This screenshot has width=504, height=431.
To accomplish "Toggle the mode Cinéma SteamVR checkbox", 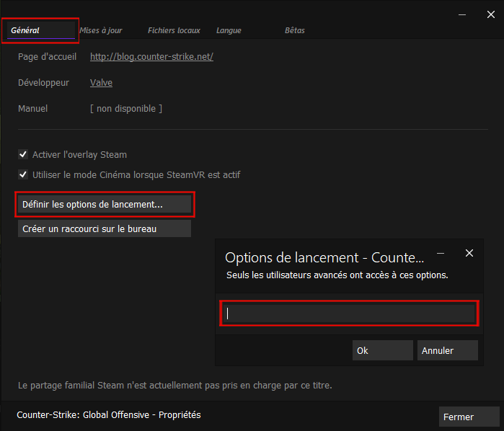I will pos(23,175).
